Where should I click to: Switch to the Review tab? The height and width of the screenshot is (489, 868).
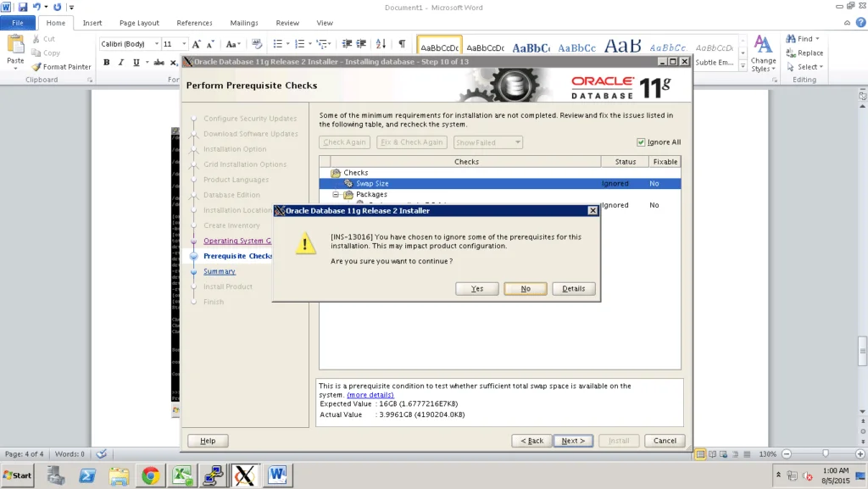(287, 23)
